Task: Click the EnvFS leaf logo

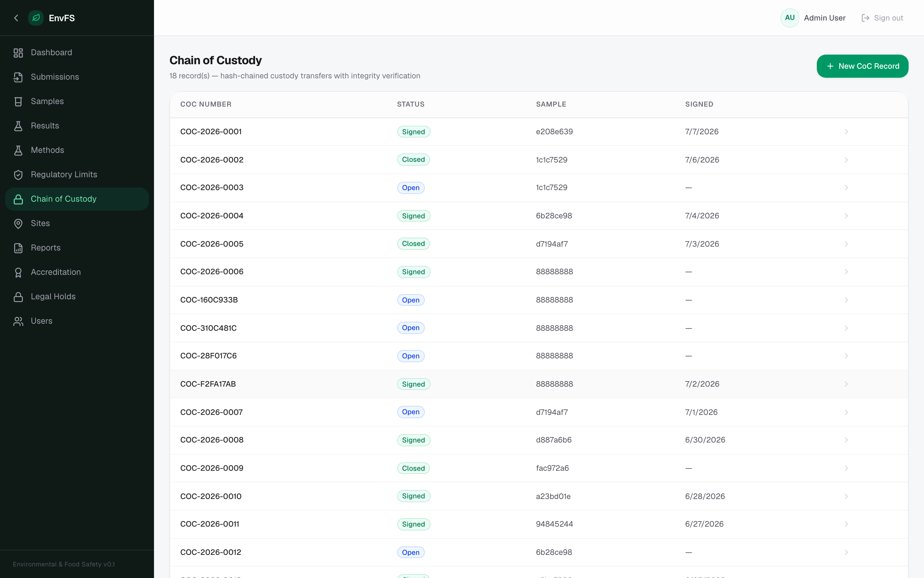Action: 36,18
